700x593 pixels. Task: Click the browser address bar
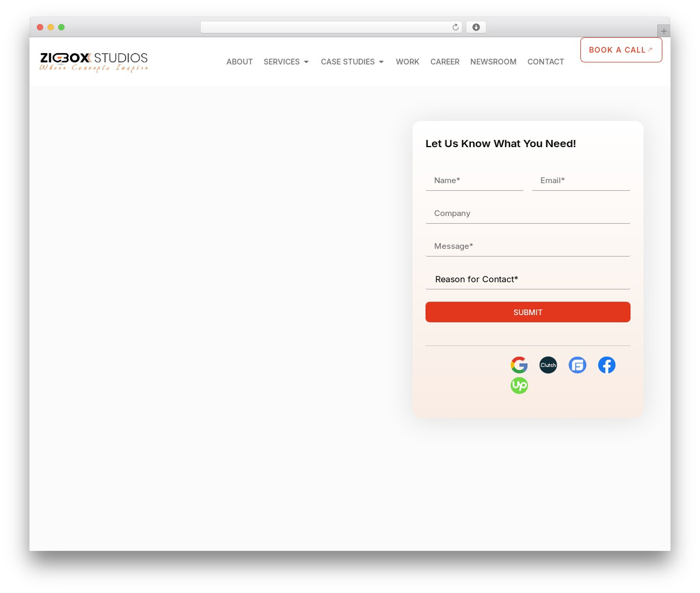pos(331,27)
